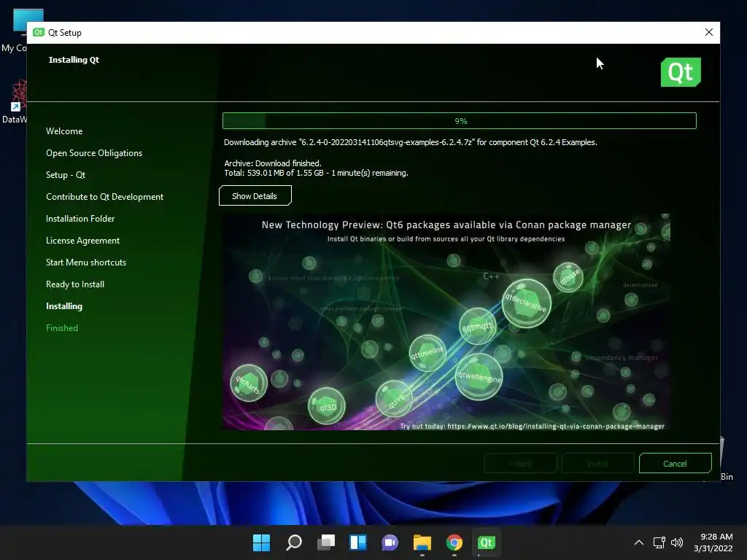Select the Ready to Install step
The width and height of the screenshot is (747, 560).
(x=75, y=284)
